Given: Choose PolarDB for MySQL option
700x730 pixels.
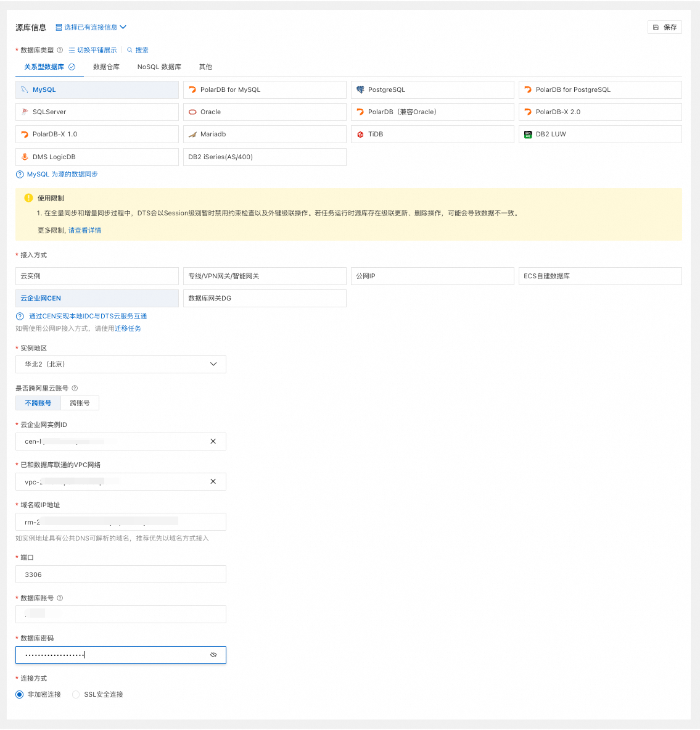Looking at the screenshot, I should tap(265, 90).
